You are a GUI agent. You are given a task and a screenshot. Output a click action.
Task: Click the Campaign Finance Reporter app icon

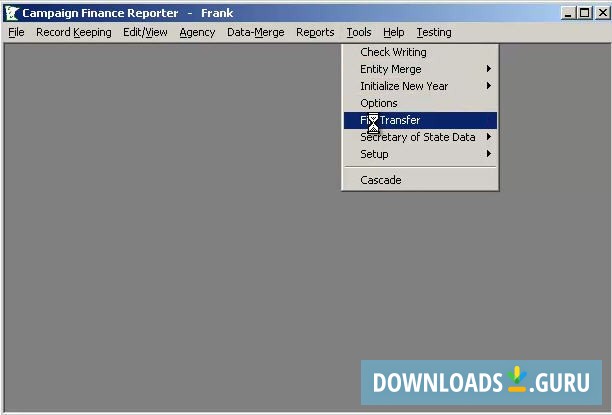(11, 13)
